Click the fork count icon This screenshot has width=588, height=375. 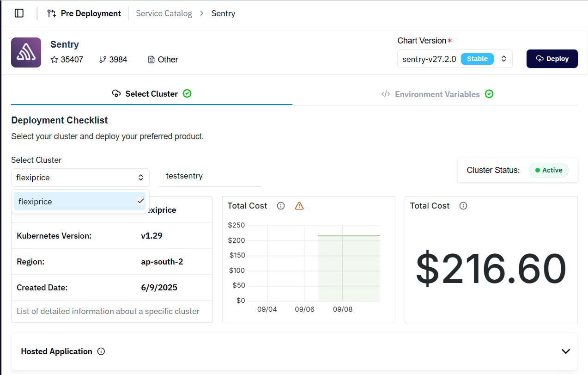pyautogui.click(x=103, y=60)
